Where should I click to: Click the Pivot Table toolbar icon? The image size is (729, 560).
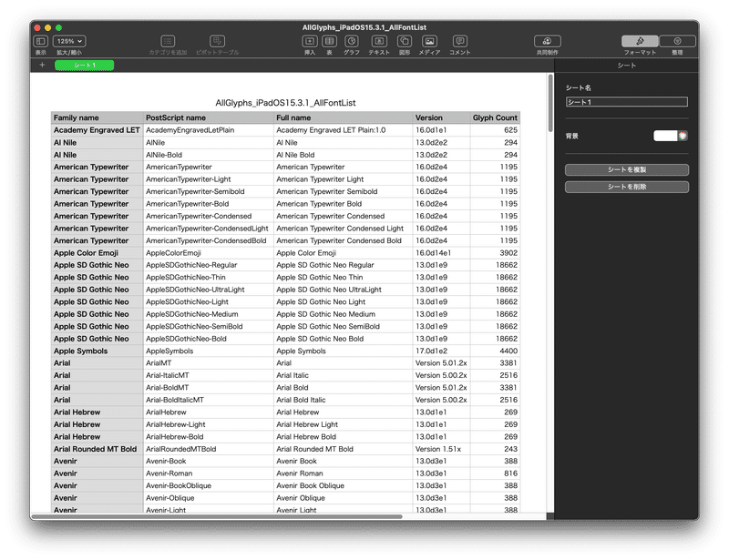click(217, 41)
